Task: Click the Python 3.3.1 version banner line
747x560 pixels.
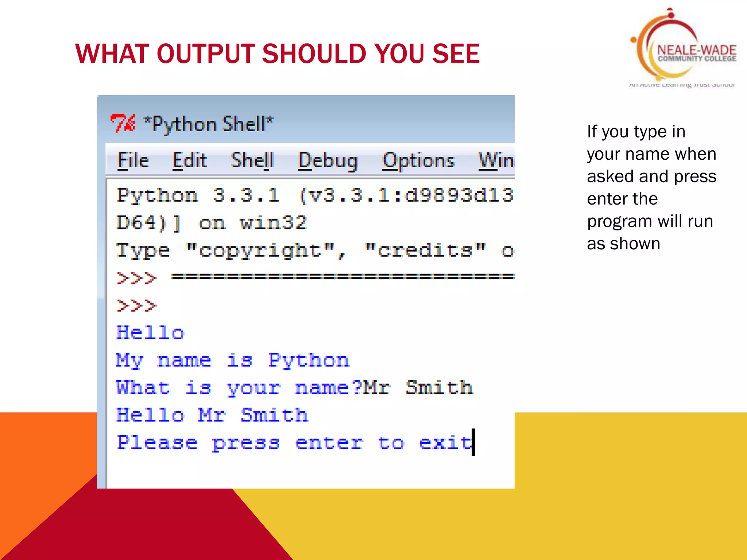Action: coord(314,195)
